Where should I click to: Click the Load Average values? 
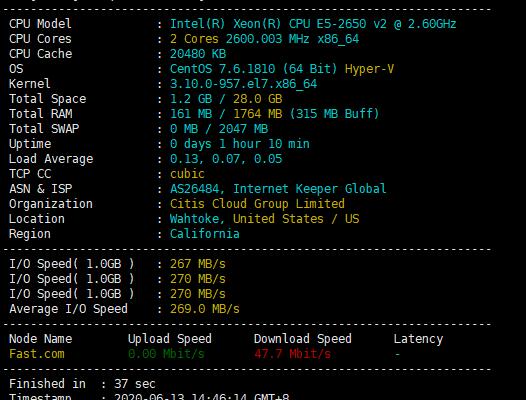point(226,159)
